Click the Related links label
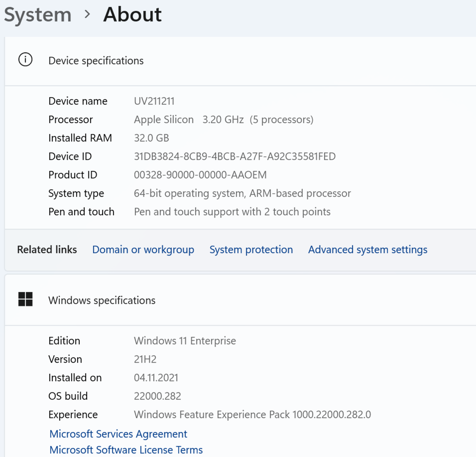Screen dimensions: 476x457 (47, 250)
